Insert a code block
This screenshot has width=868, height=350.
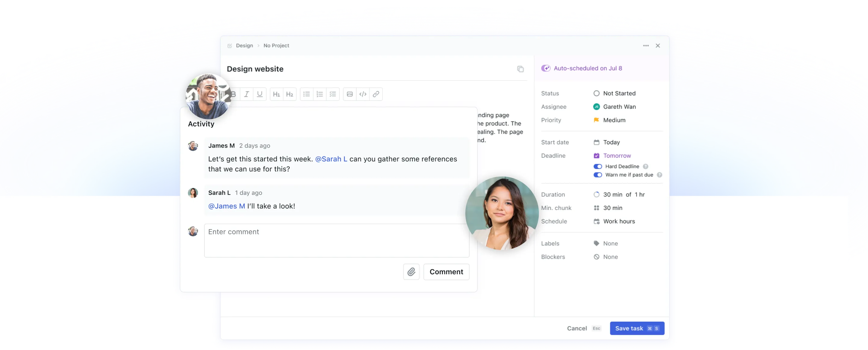pos(363,94)
